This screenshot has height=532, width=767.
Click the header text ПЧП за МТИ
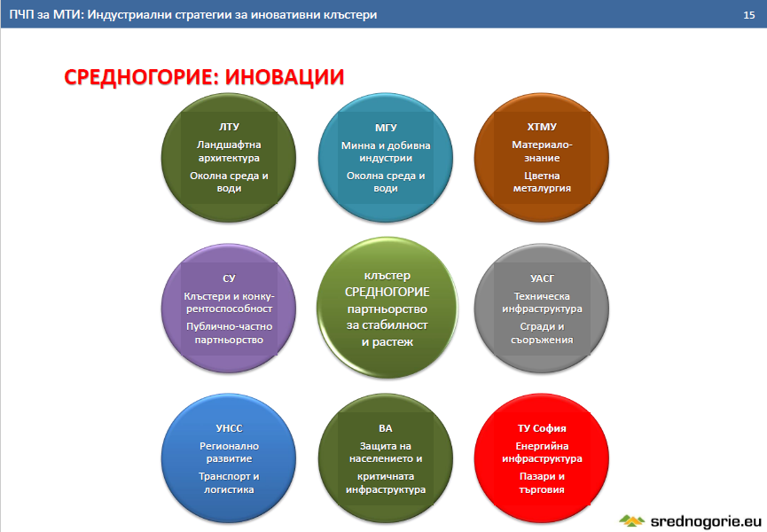tap(46, 15)
